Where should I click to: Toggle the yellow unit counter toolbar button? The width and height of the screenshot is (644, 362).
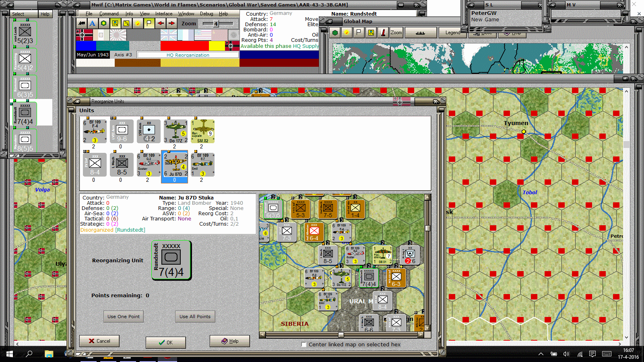tap(115, 23)
